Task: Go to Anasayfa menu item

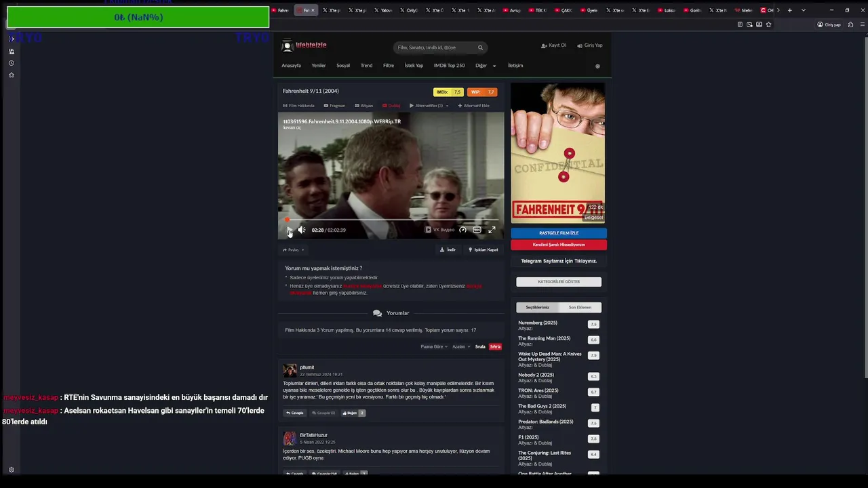Action: click(x=291, y=66)
